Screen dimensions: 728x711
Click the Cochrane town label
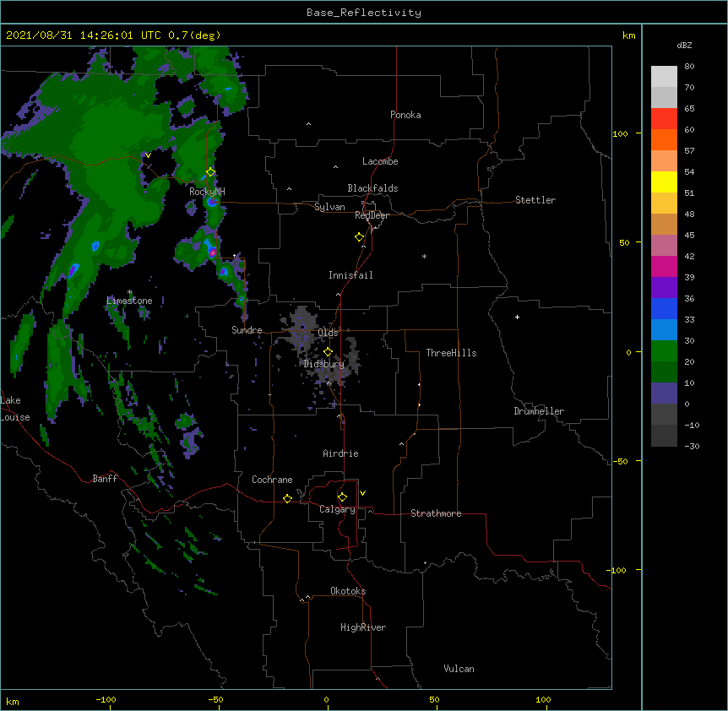click(272, 480)
